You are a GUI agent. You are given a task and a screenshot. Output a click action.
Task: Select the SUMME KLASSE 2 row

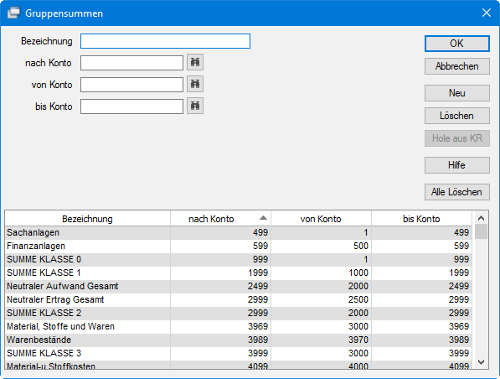click(x=238, y=313)
